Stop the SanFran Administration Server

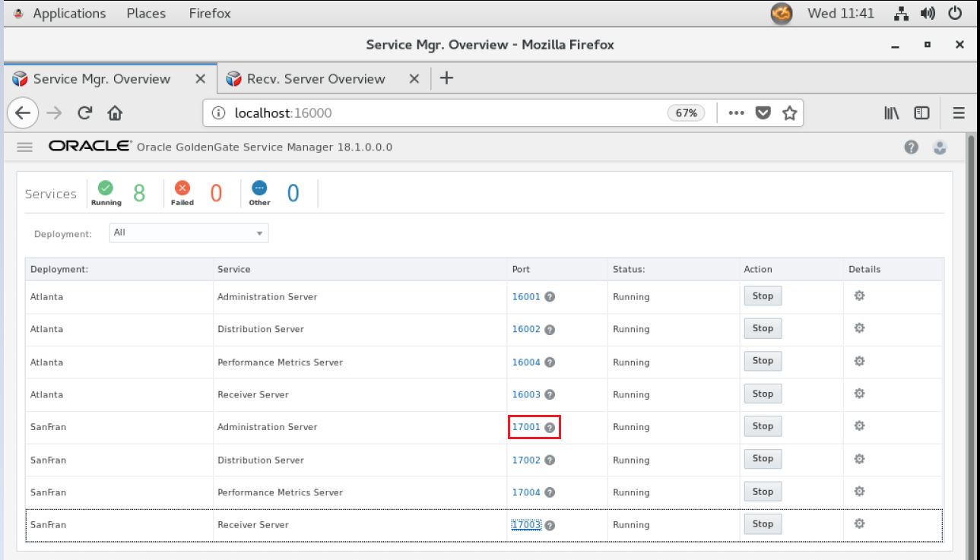coord(763,426)
